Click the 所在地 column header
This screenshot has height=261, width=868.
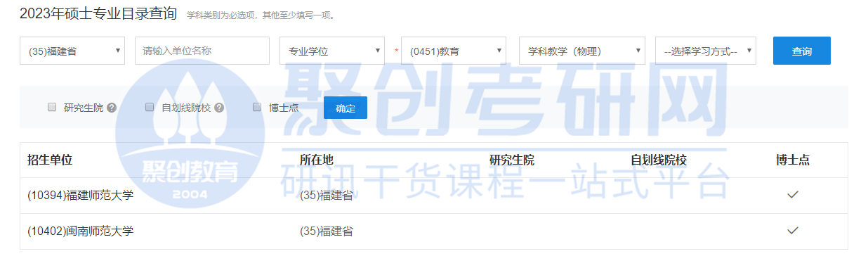(317, 160)
